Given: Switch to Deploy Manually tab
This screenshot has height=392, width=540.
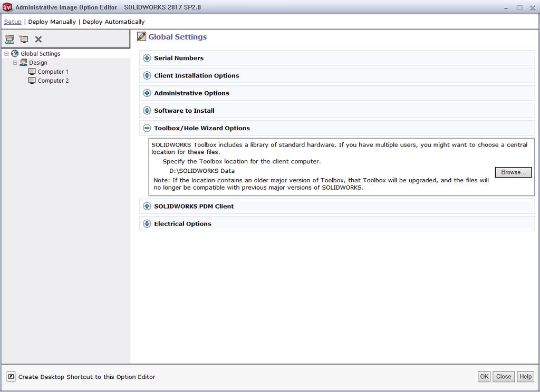Looking at the screenshot, I should 52,22.
